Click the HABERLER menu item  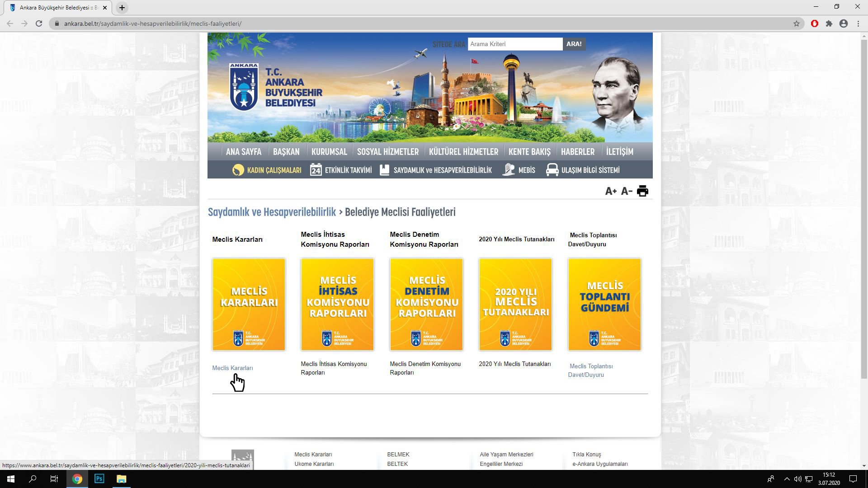coord(577,152)
